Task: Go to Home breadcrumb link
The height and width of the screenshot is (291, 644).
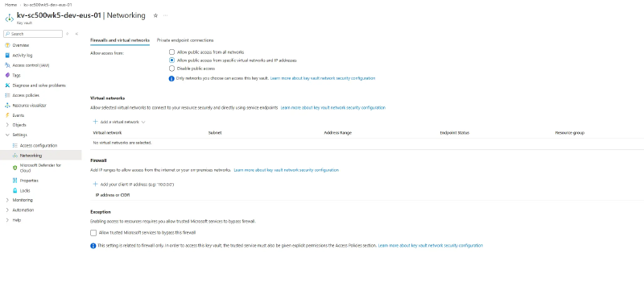Action: pos(10,5)
